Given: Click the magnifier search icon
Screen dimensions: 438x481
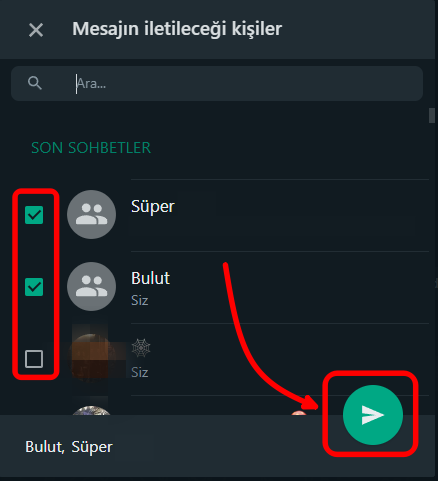Looking at the screenshot, I should pyautogui.click(x=35, y=83).
